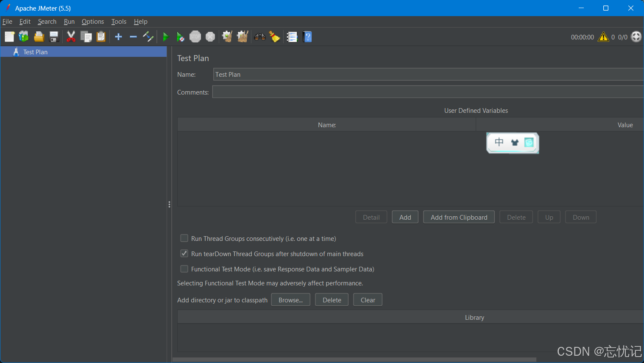The image size is (644, 363).
Task: Click the classpath Clear button
Action: 368,300
